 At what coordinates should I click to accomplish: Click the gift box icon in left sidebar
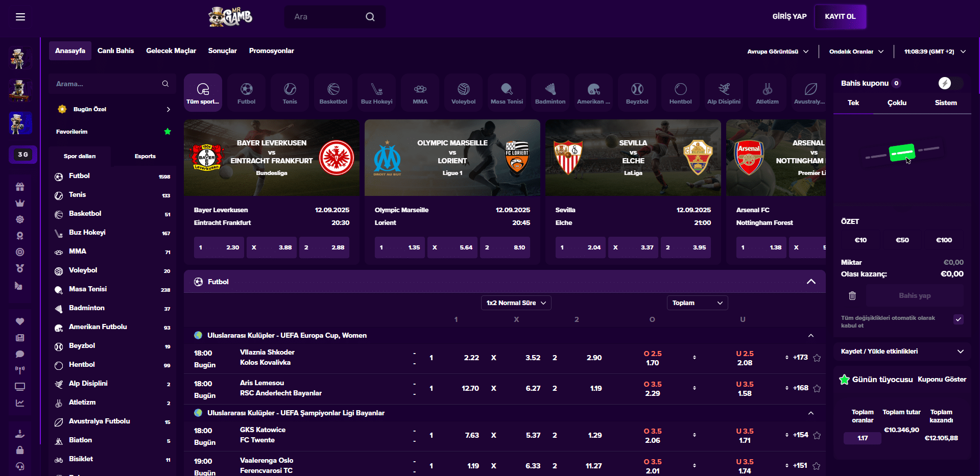(x=20, y=187)
